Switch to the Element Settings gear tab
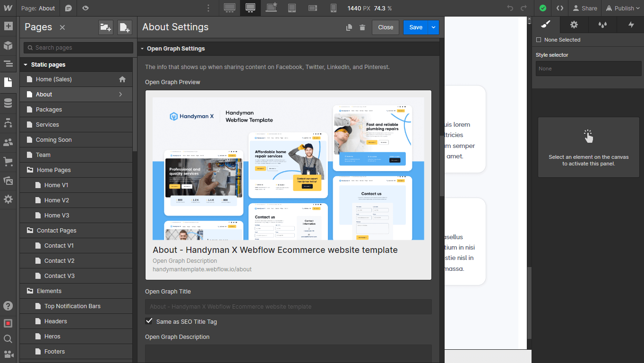 tap(574, 25)
